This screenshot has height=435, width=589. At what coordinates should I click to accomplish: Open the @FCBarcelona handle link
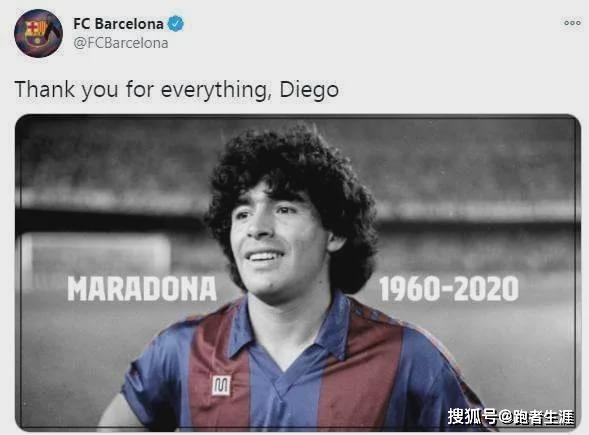click(x=121, y=43)
